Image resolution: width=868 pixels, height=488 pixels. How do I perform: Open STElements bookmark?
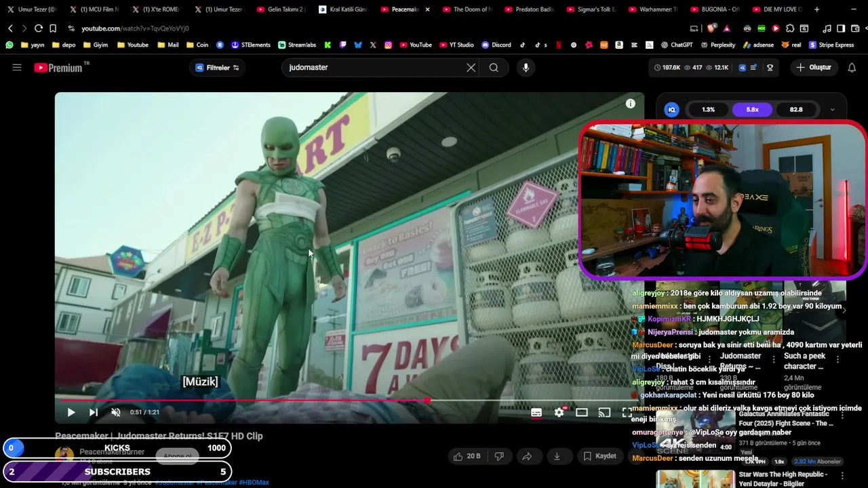coord(251,45)
